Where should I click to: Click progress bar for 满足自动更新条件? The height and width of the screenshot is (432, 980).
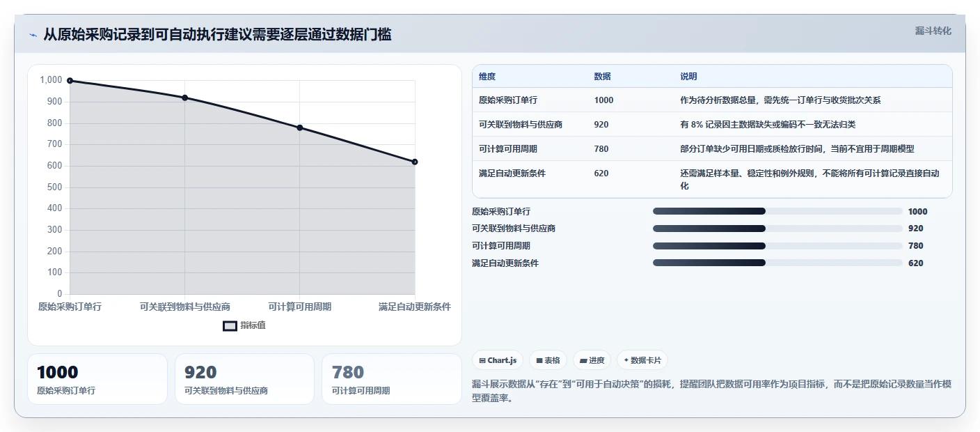777,263
